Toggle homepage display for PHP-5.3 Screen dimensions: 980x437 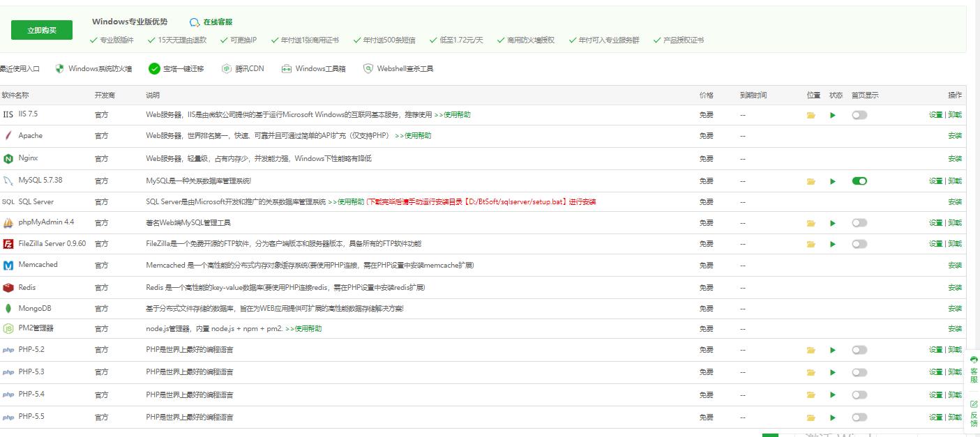click(859, 372)
